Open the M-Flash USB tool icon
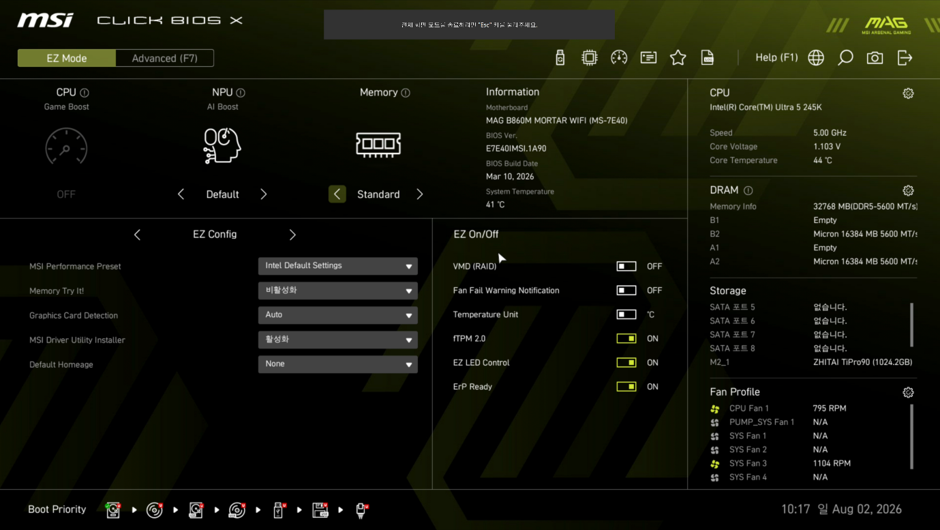This screenshot has height=530, width=940. pyautogui.click(x=560, y=58)
